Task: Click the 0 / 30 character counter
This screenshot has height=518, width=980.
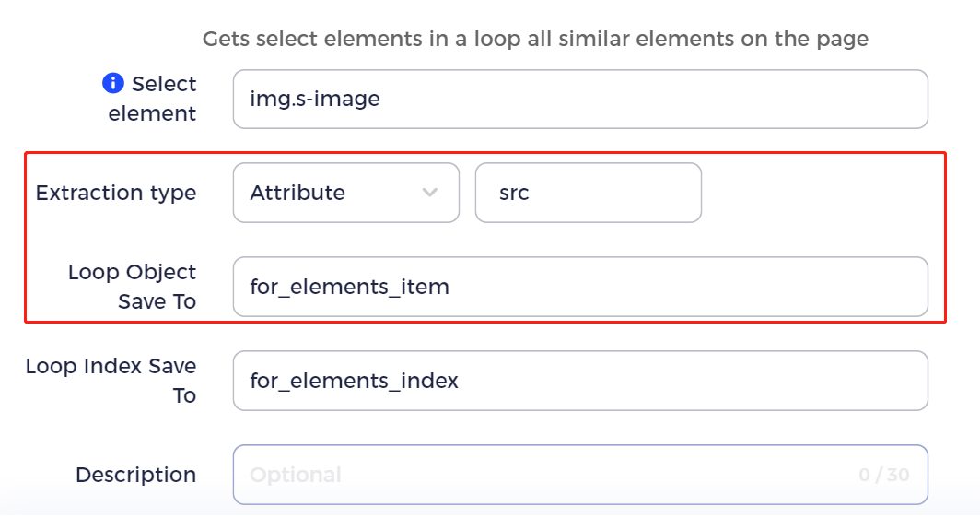Action: 883,475
